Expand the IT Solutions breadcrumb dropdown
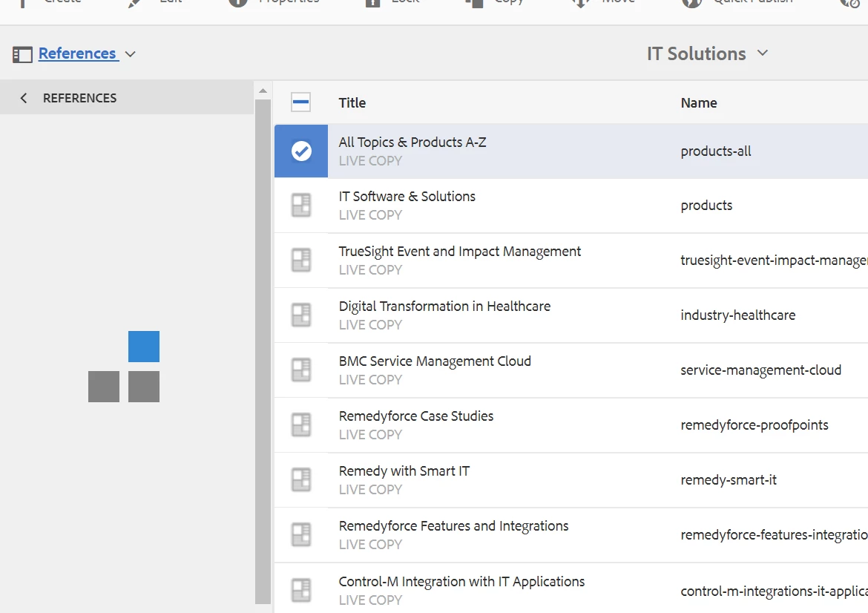The height and width of the screenshot is (613, 868). click(x=763, y=53)
